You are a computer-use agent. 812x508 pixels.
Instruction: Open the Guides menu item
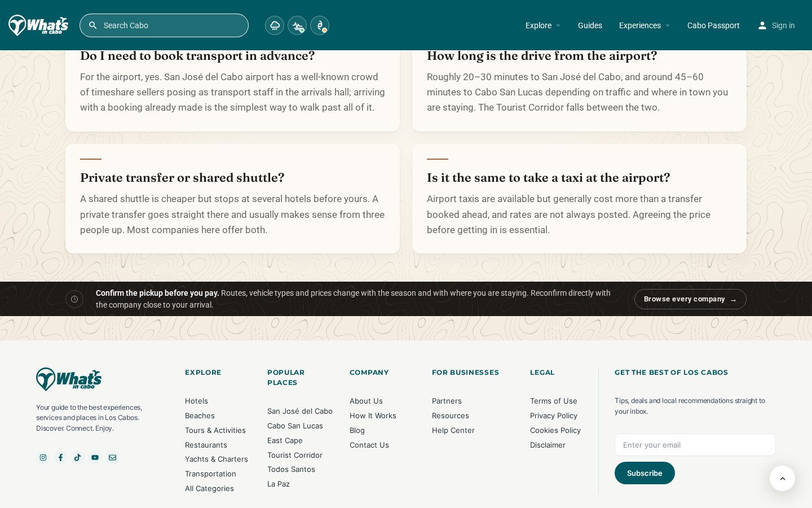(590, 25)
